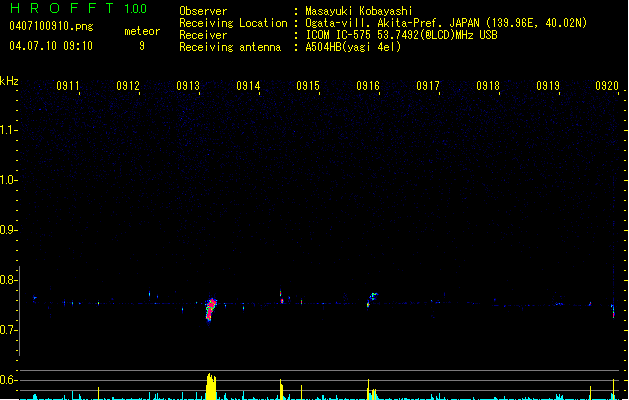Image resolution: width=629 pixels, height=400 pixels.
Task: Click the date stamp 04.07.10 09:10
Action: 51,46
